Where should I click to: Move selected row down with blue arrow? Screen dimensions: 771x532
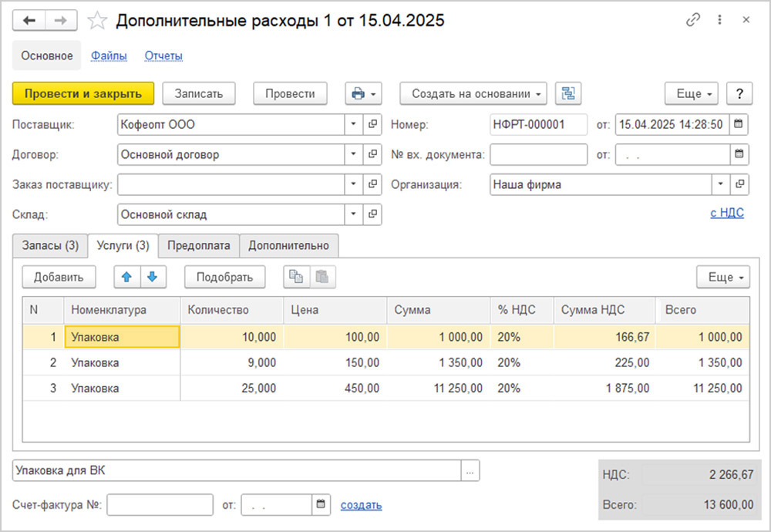click(x=153, y=277)
